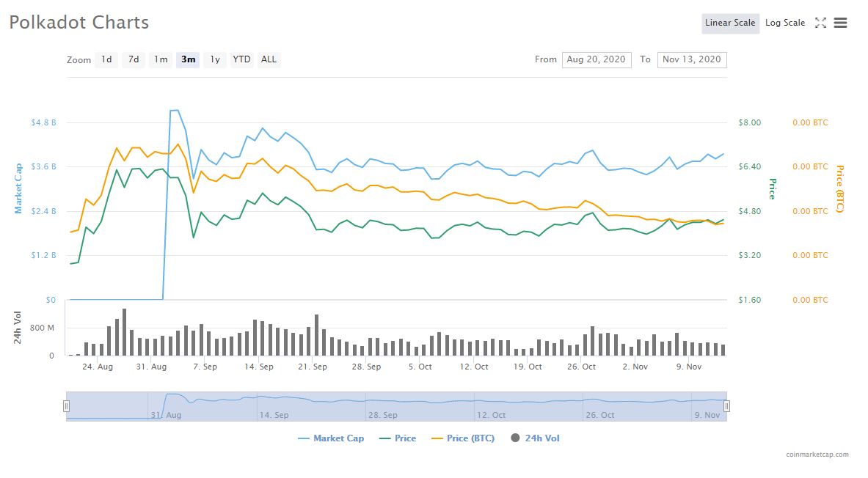This screenshot has height=478, width=868.
Task: Edit the From date field Aug 20, 2020
Action: tap(597, 60)
